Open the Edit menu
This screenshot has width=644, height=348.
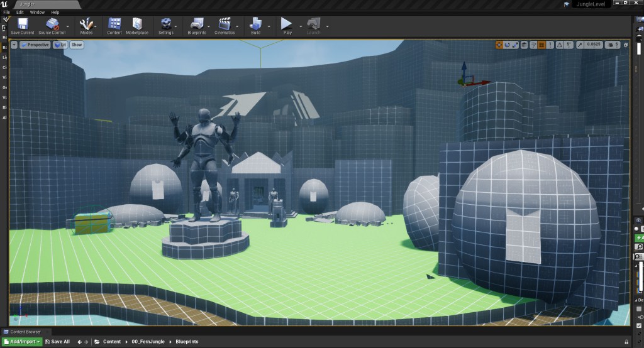tap(20, 12)
